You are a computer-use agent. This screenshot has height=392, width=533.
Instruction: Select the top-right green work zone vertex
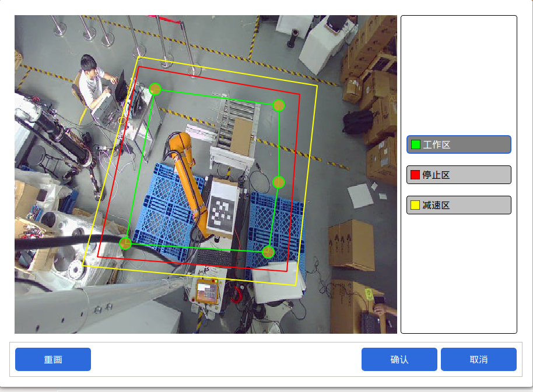pyautogui.click(x=279, y=105)
